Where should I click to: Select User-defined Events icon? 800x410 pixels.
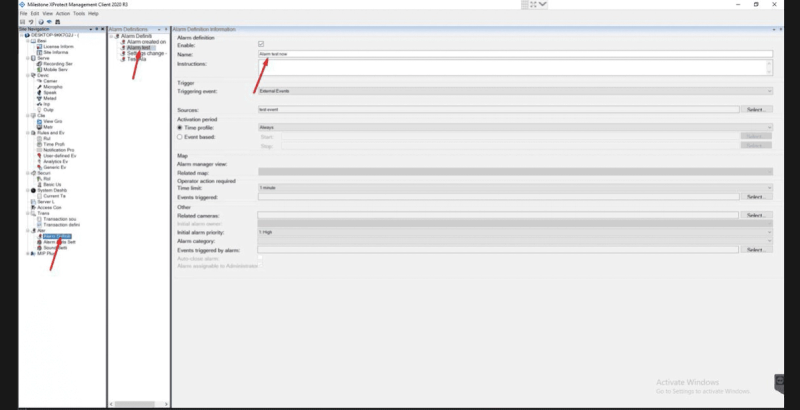39,156
